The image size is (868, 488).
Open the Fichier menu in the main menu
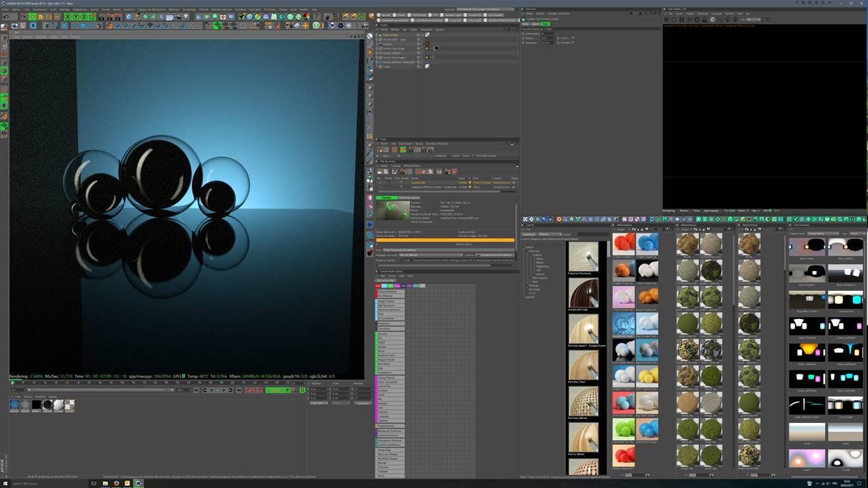(x=6, y=10)
